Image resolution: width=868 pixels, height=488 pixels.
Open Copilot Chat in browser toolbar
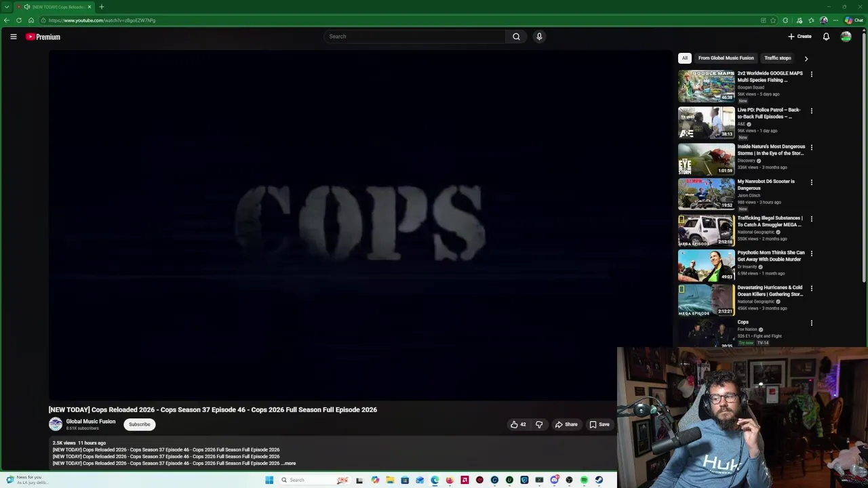point(854,20)
